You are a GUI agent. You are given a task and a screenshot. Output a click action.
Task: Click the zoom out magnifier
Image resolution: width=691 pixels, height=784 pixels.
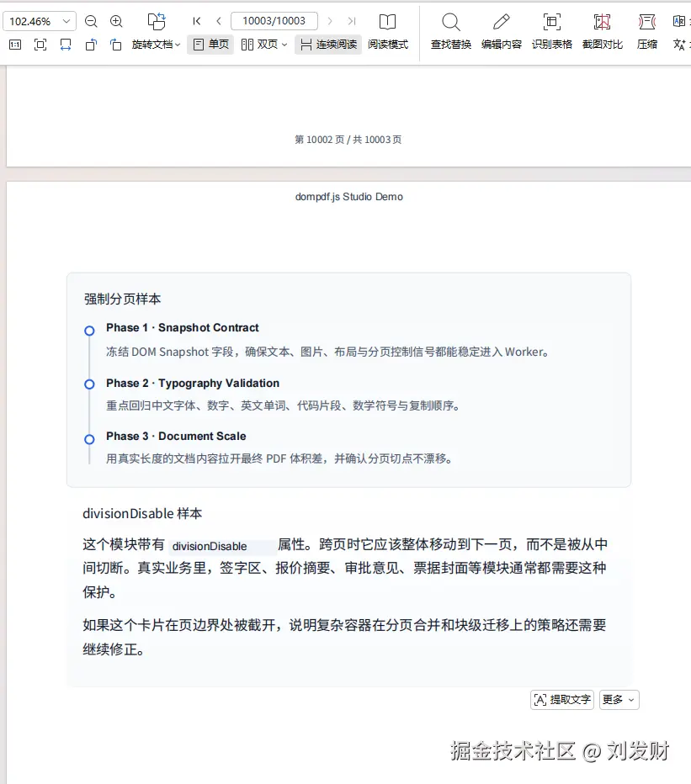click(91, 21)
